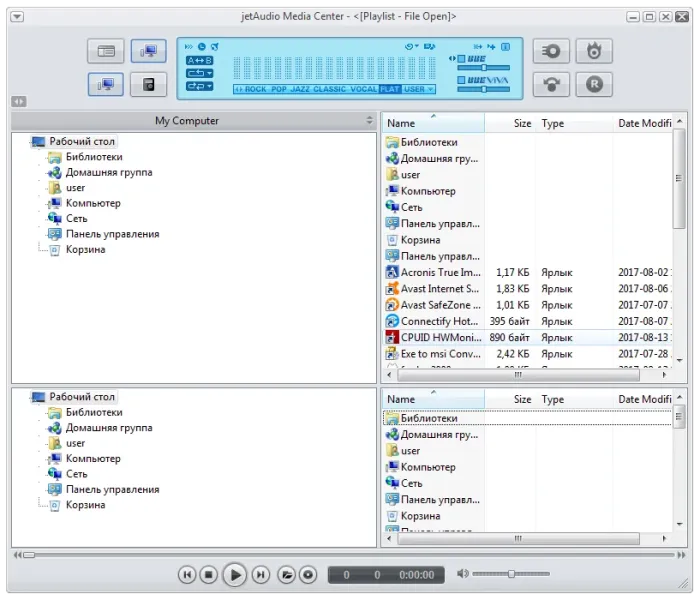Open the My Computer dropdown

(369, 121)
